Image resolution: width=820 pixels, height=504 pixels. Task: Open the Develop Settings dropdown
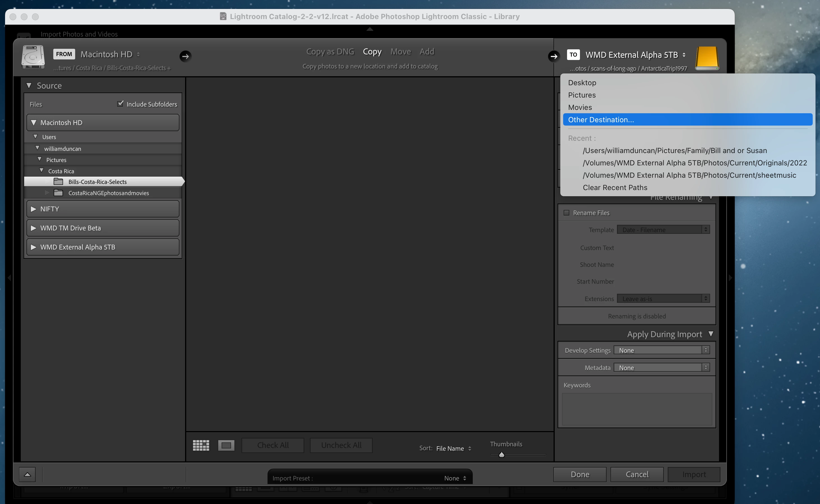[662, 350]
